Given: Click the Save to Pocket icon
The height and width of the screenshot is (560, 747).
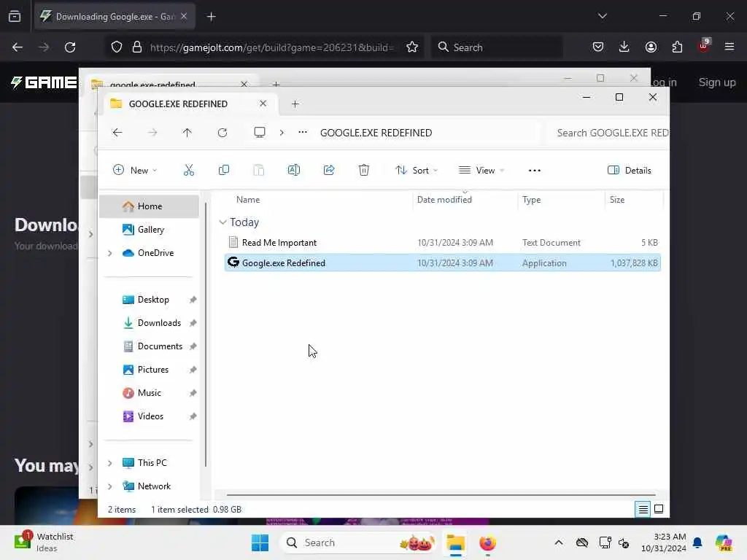Looking at the screenshot, I should [x=598, y=47].
